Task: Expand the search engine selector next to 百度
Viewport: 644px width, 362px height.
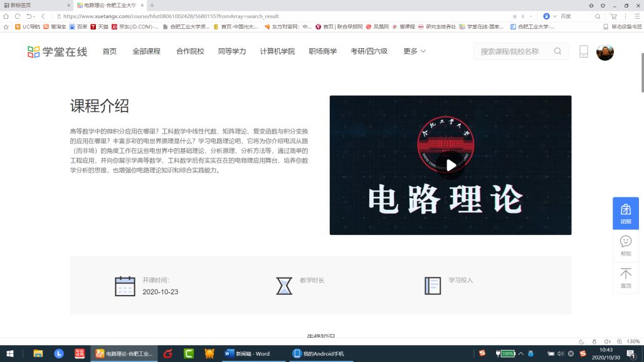Action: pyautogui.click(x=555, y=16)
